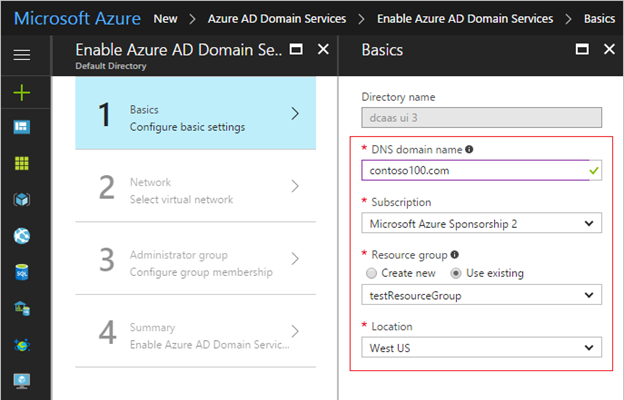
Task: Click the DNS domain name text field
Action: coord(470,171)
